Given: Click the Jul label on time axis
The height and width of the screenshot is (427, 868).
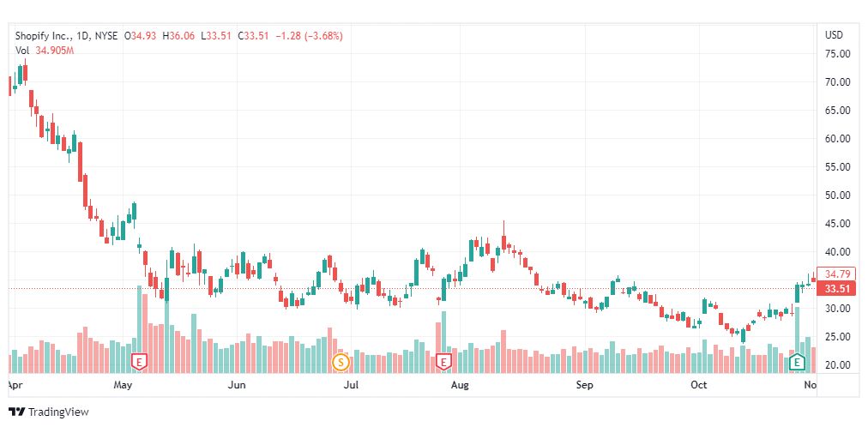Looking at the screenshot, I should coord(352,384).
